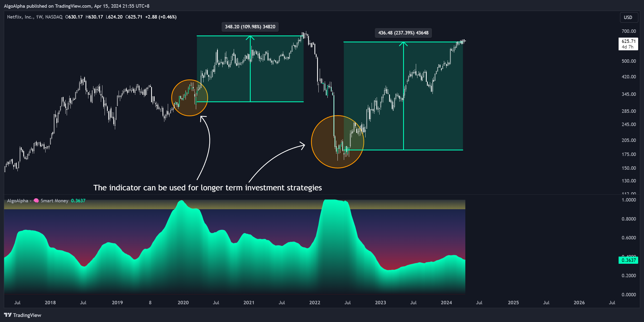Image resolution: width=644 pixels, height=322 pixels.
Task: Click the 436.48 (237.39%) measurement label
Action: coord(403,33)
